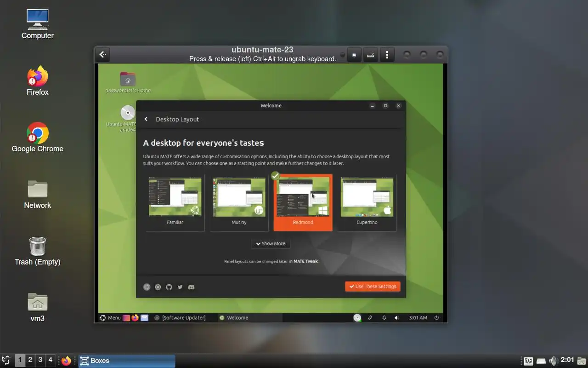Viewport: 588px width, 368px height.
Task: Open the Boxes keyboard shortcuts button
Action: click(x=371, y=55)
